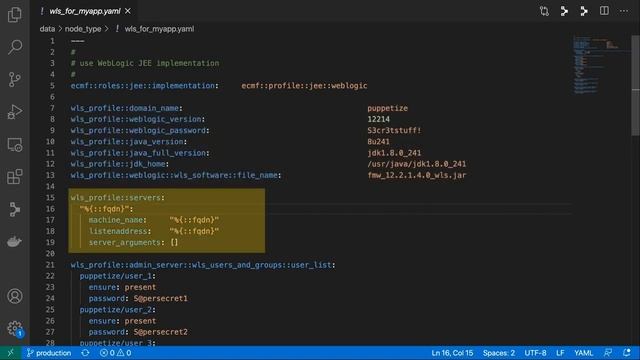This screenshot has height=360, width=640.
Task: Open the Puppet/pipeline activity bar icon below Extensions
Action: 15,209
